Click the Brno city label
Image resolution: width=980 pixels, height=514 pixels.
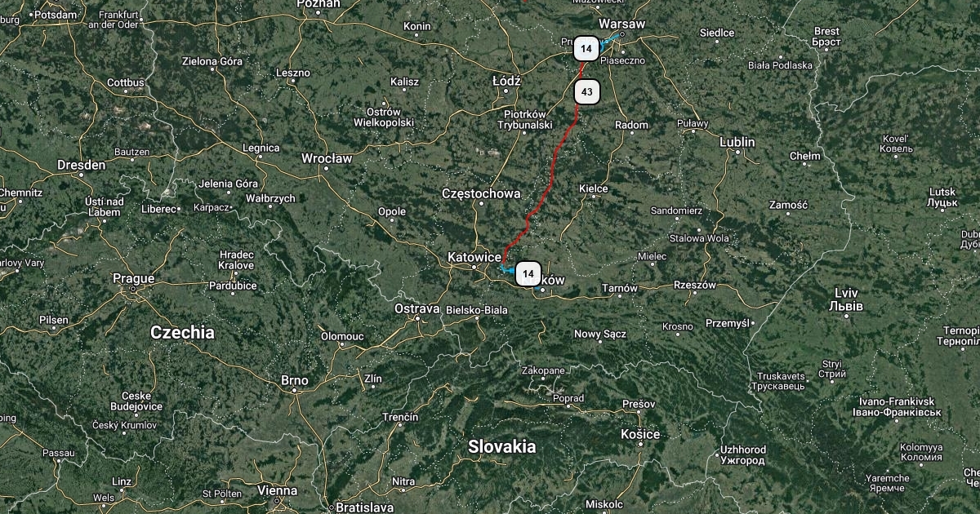tap(295, 380)
